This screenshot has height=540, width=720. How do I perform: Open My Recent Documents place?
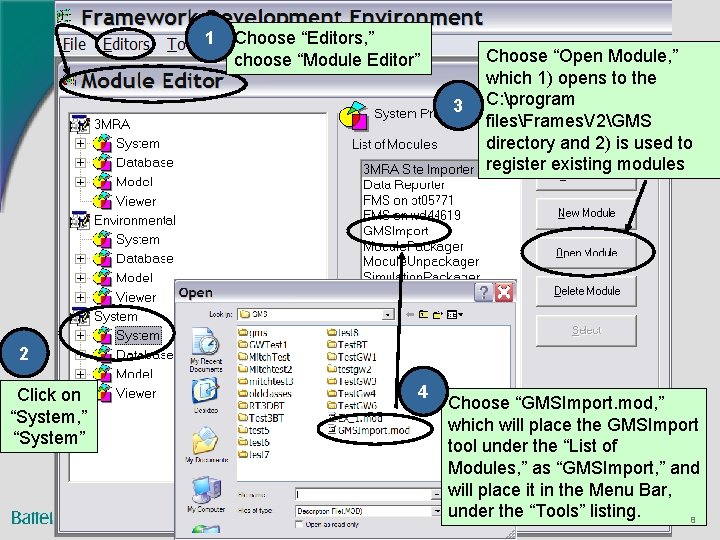[x=205, y=350]
